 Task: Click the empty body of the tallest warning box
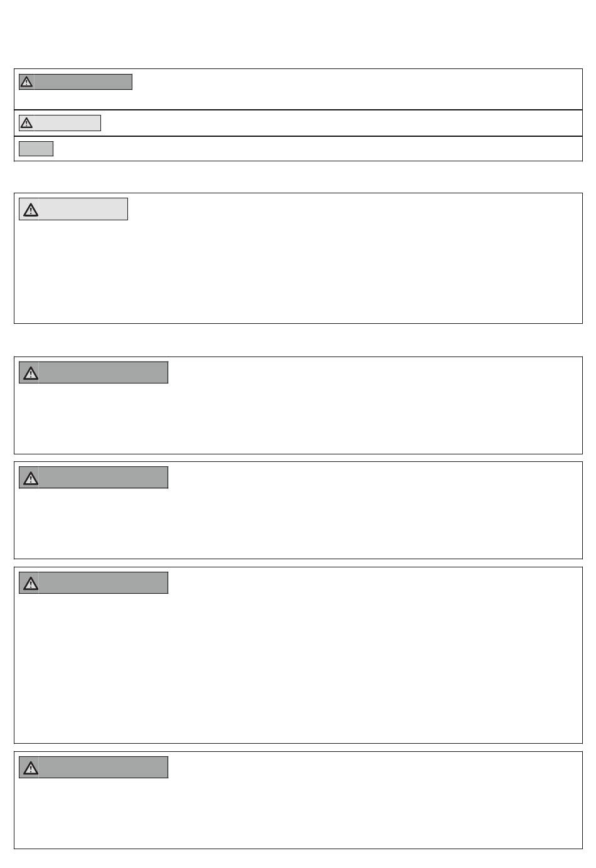coord(298,668)
